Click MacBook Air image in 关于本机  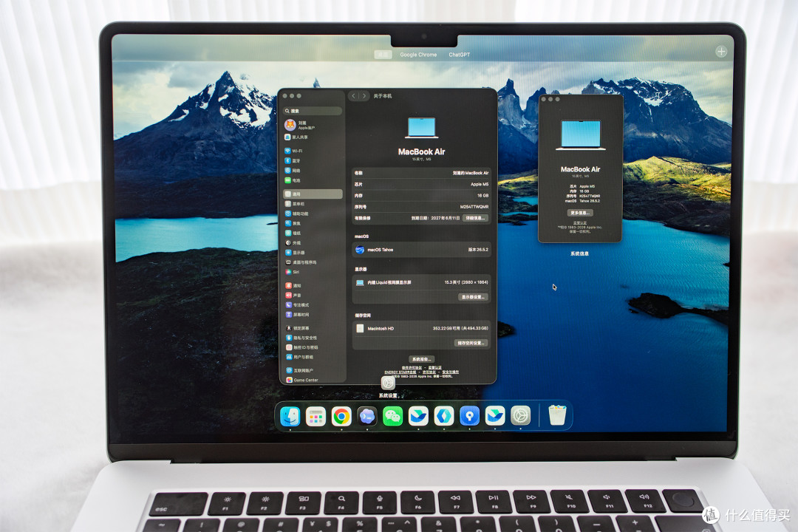[421, 128]
